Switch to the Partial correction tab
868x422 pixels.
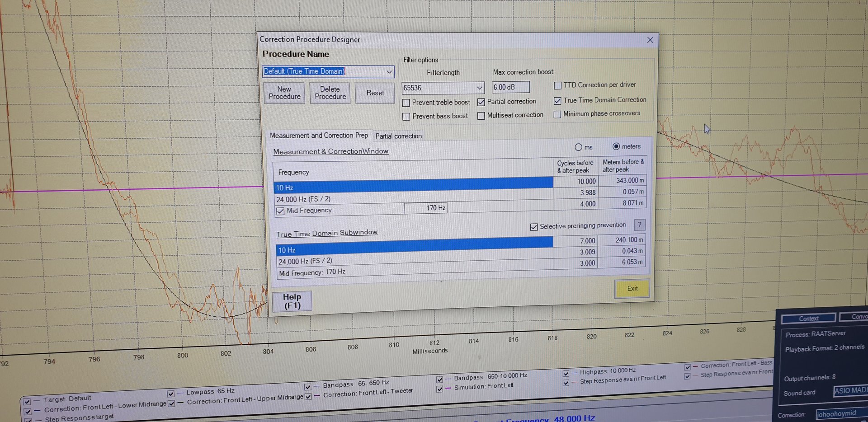coord(398,136)
